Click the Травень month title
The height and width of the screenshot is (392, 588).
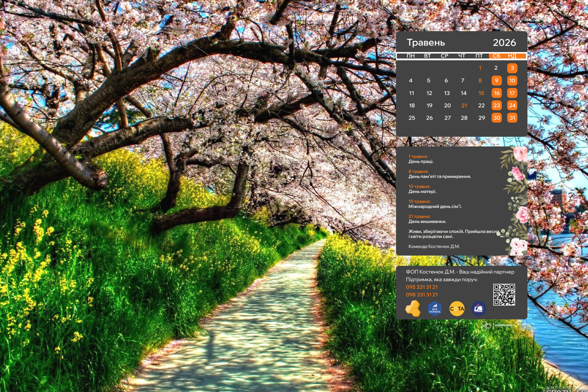426,43
